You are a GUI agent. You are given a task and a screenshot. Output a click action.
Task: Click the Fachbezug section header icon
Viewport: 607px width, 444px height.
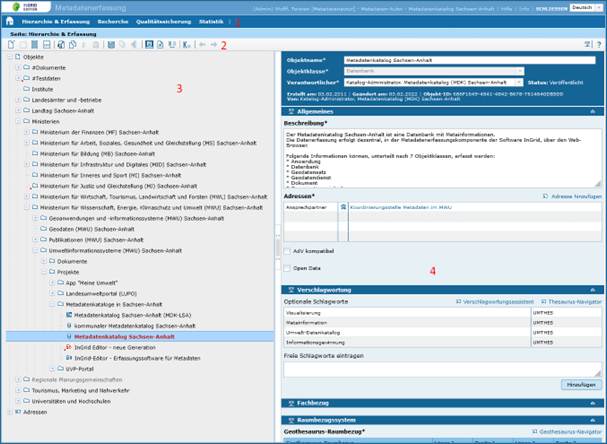(291, 403)
